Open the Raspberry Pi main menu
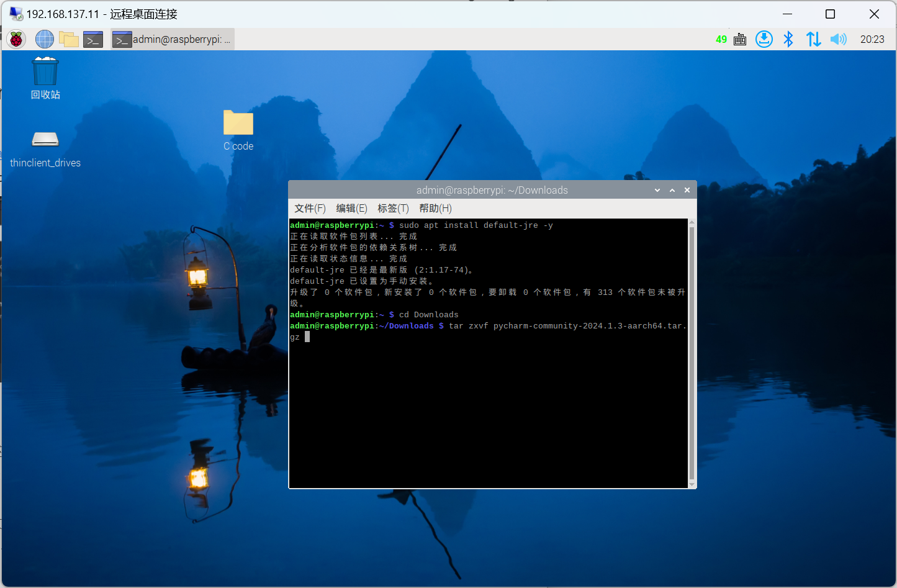The height and width of the screenshot is (588, 897). click(x=16, y=39)
